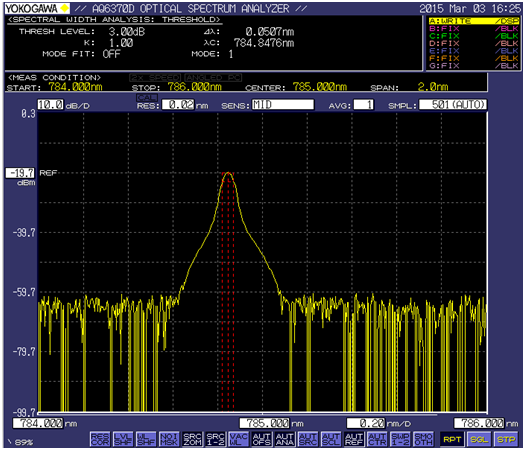This screenshot has width=525, height=450.
Task: Click the CAL indicator above RES
Action: [x=147, y=97]
